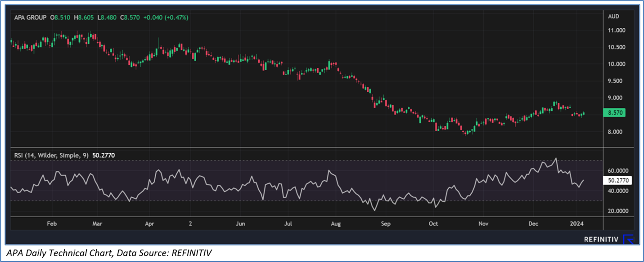Click the 11.000 price axis label
This screenshot has width=644, height=262.
617,31
